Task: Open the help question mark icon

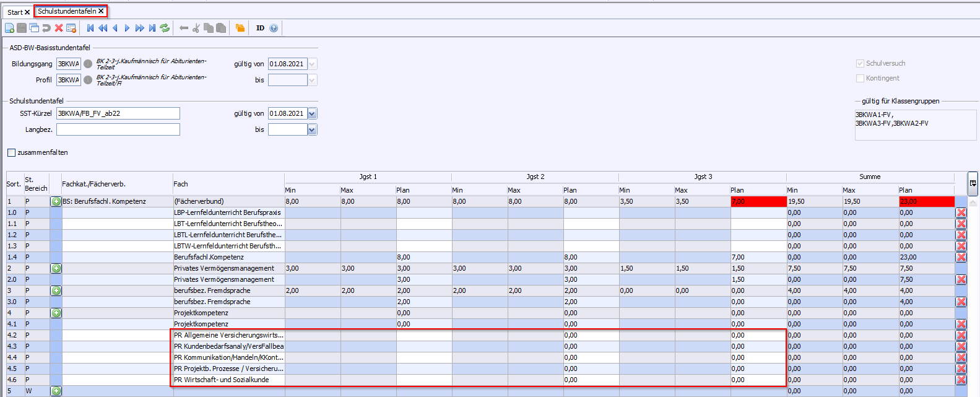Action: pos(274,28)
